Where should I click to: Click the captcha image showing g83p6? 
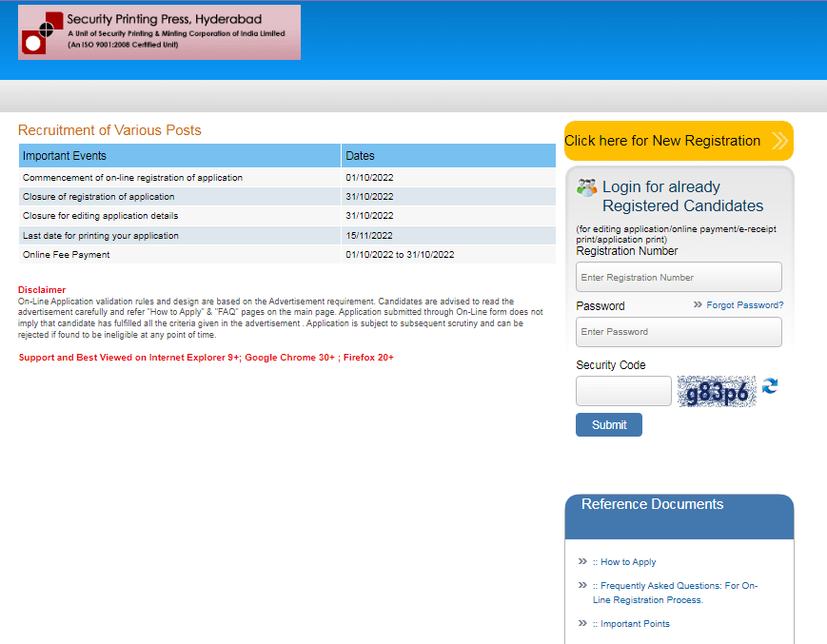coord(716,390)
